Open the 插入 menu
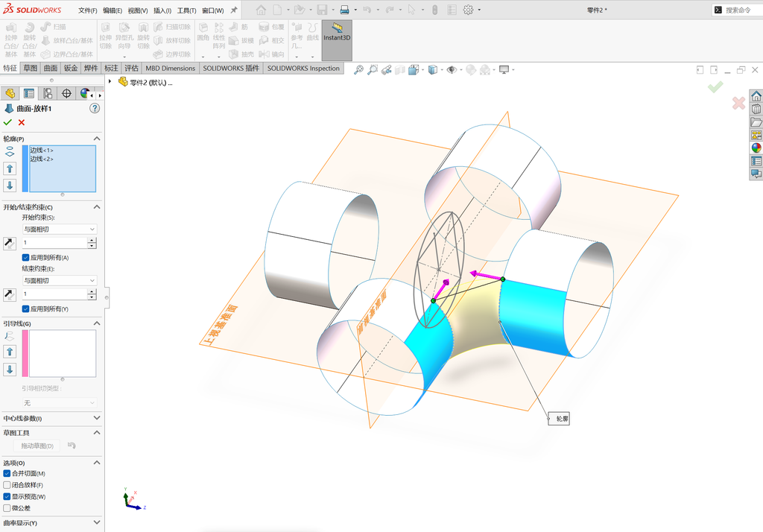The width and height of the screenshot is (763, 532). click(x=162, y=10)
